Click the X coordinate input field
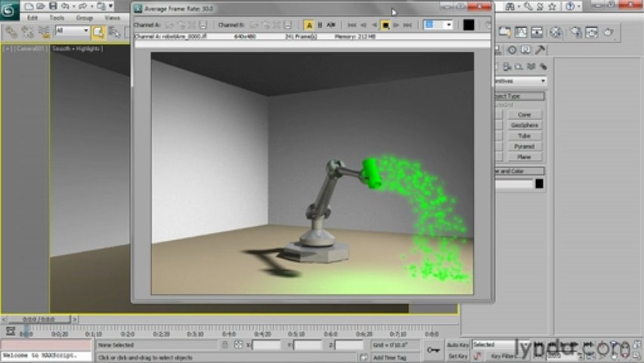The width and height of the screenshot is (644, 363). click(x=266, y=345)
